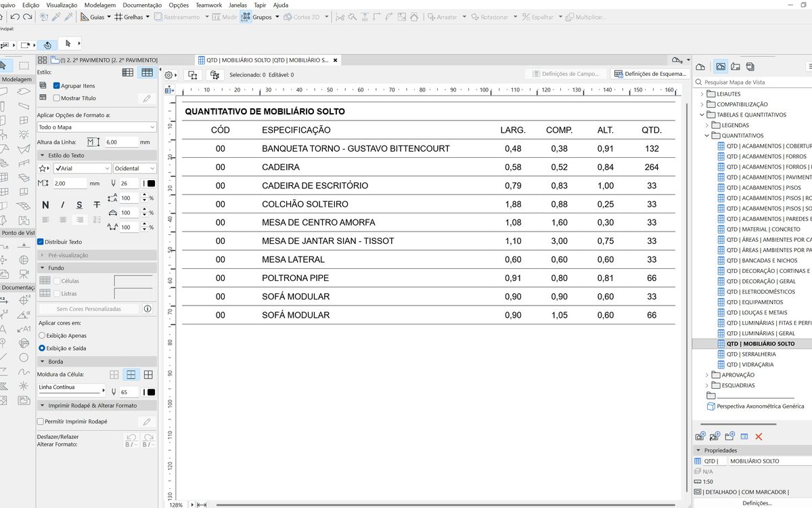Open the View Map icon in Navigator
This screenshot has width=812, height=508.
(x=720, y=66)
